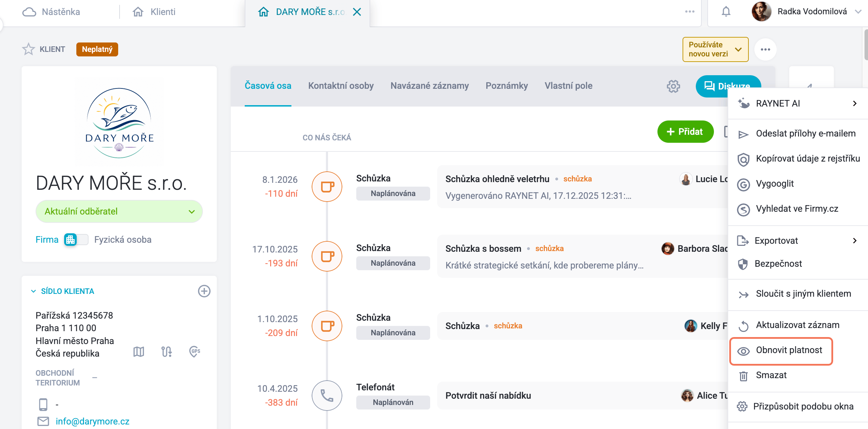This screenshot has height=429, width=868.
Task: Open meeting icon for 8.1.2026
Action: coord(327,187)
